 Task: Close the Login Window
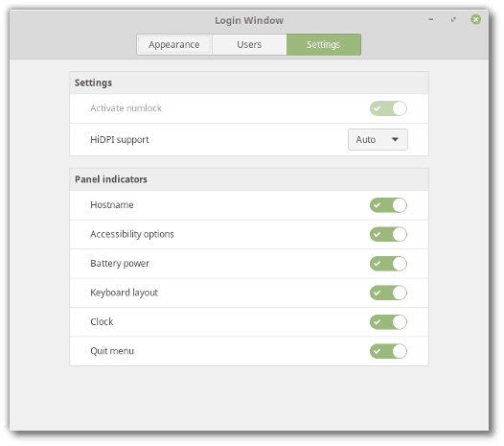pos(475,19)
